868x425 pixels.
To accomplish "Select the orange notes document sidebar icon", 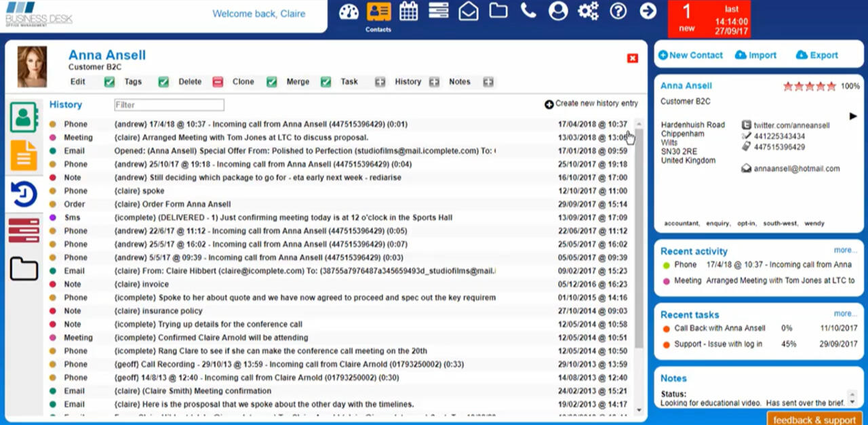I will click(24, 155).
